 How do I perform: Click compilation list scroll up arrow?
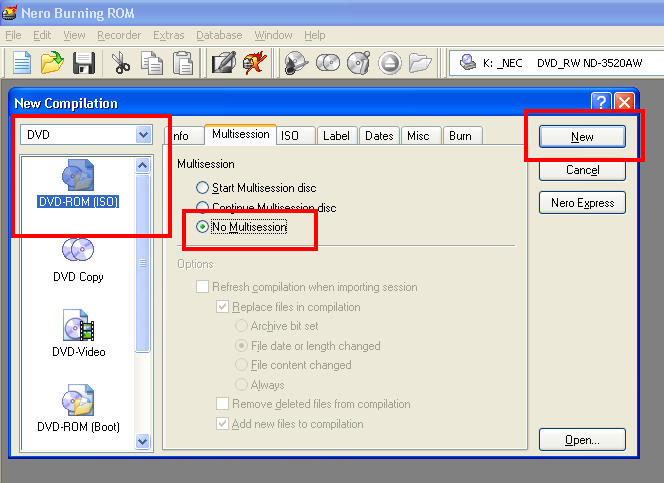[x=143, y=165]
